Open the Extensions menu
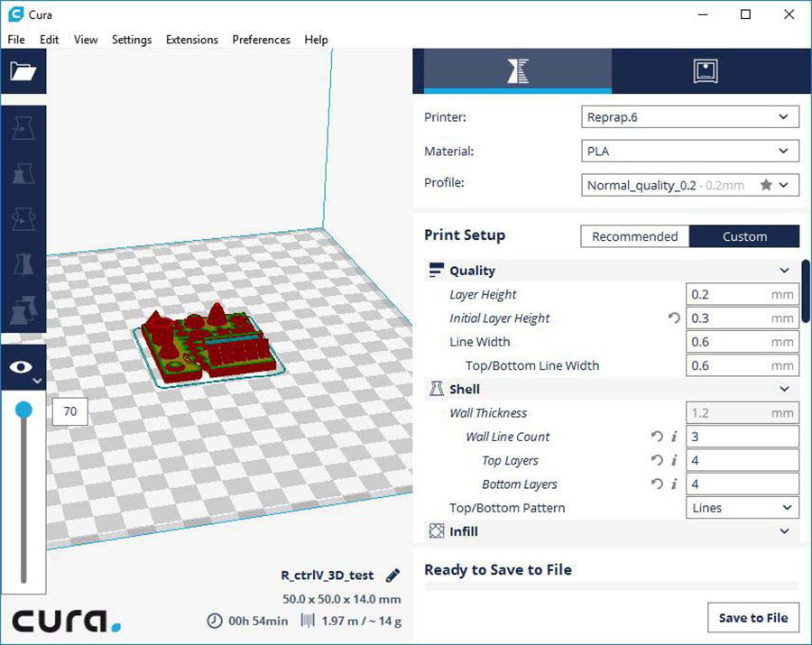The height and width of the screenshot is (645, 812). tap(191, 40)
